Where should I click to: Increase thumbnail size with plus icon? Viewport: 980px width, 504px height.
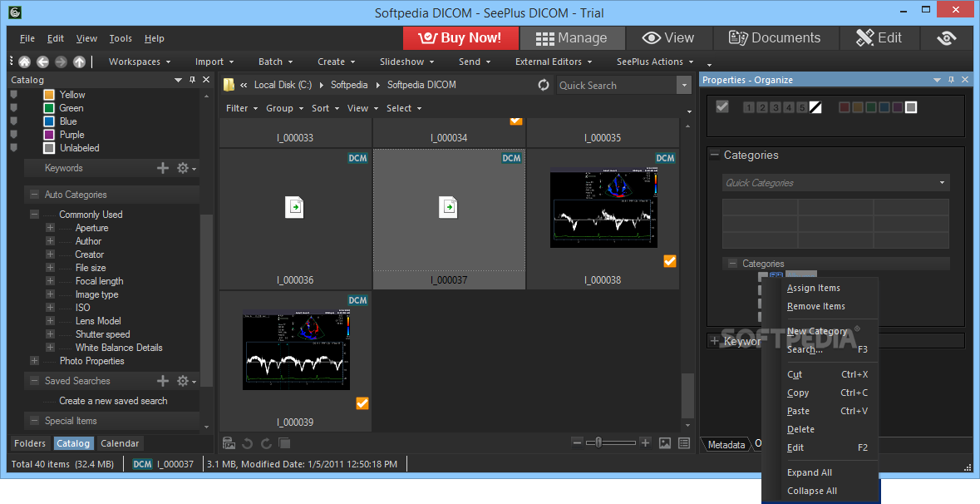point(646,442)
